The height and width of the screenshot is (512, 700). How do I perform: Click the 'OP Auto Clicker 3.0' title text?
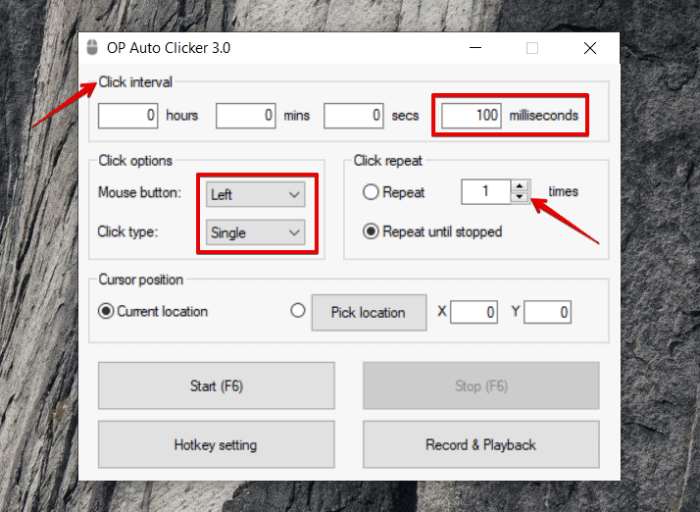(x=169, y=48)
